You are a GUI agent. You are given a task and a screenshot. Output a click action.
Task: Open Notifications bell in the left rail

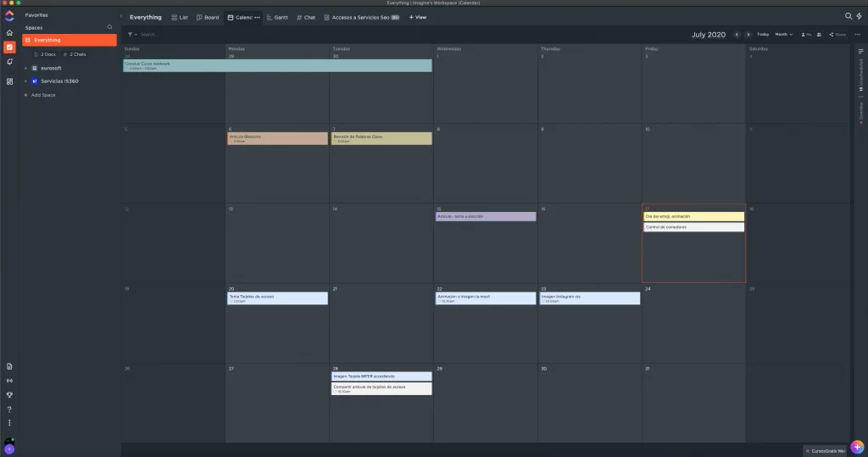click(9, 62)
